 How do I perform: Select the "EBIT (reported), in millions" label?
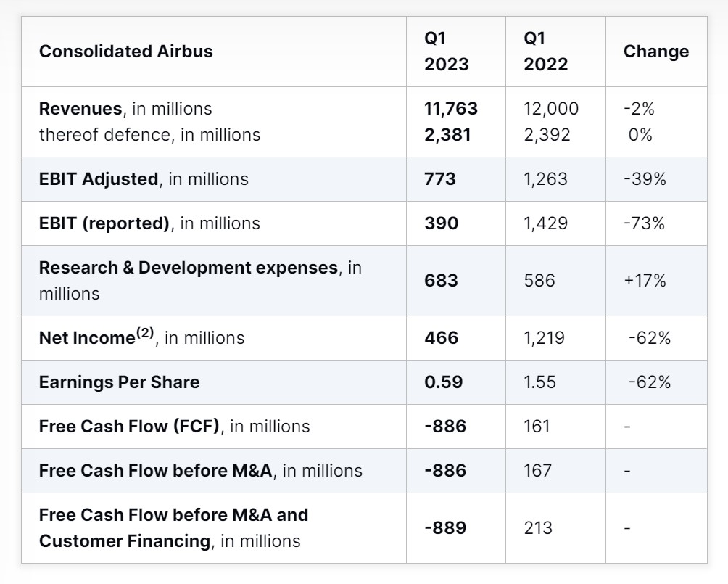tap(149, 223)
